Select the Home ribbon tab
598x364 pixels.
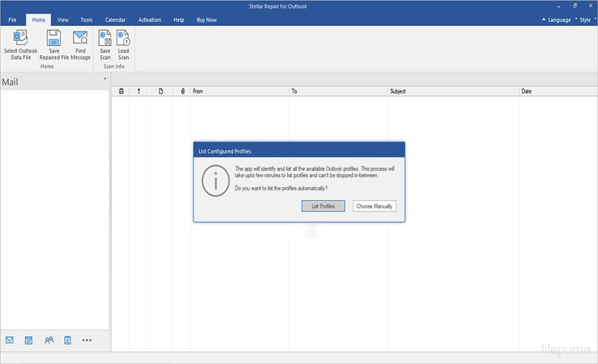(x=39, y=20)
